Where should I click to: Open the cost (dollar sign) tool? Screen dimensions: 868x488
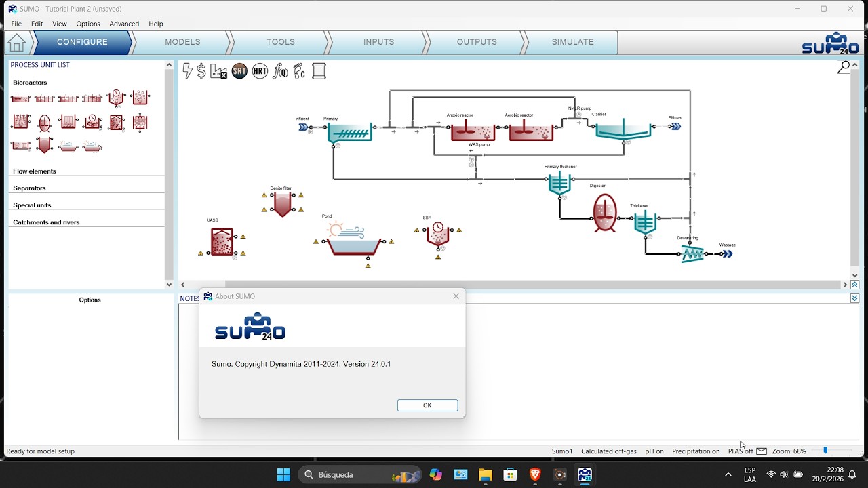tap(201, 71)
